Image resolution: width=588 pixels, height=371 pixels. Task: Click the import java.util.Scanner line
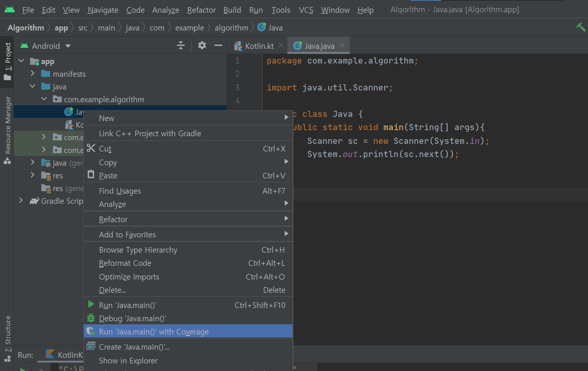coord(330,87)
